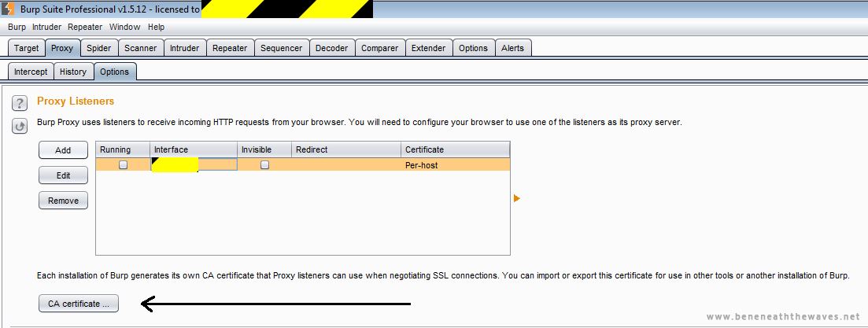Click the Add listener button

click(63, 150)
